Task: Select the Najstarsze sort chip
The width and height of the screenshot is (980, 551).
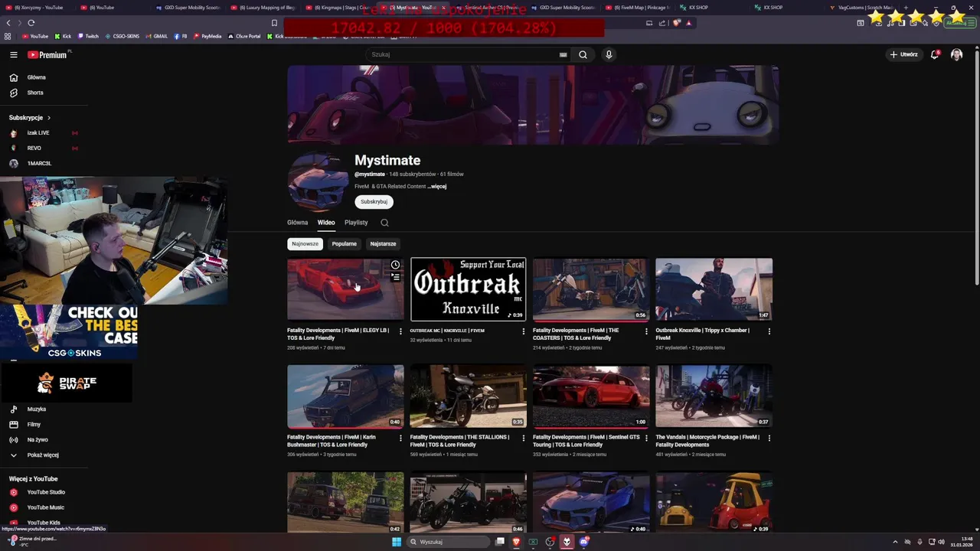Action: click(x=383, y=243)
